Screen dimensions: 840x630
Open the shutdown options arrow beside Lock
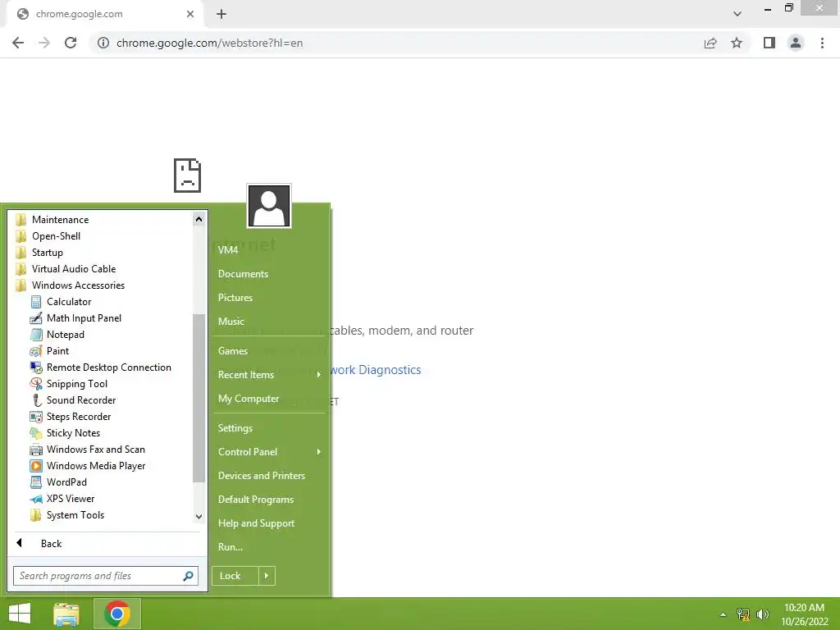click(x=267, y=576)
